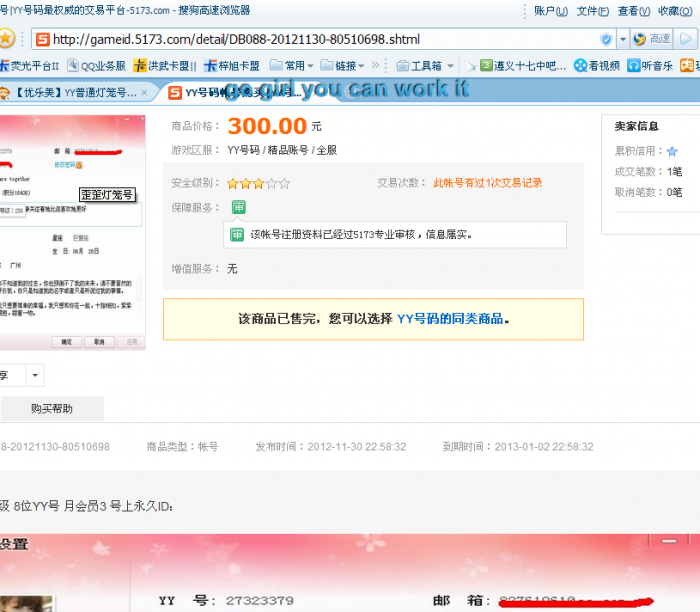Click the three-star security level rating
700x612 pixels.
point(258,183)
